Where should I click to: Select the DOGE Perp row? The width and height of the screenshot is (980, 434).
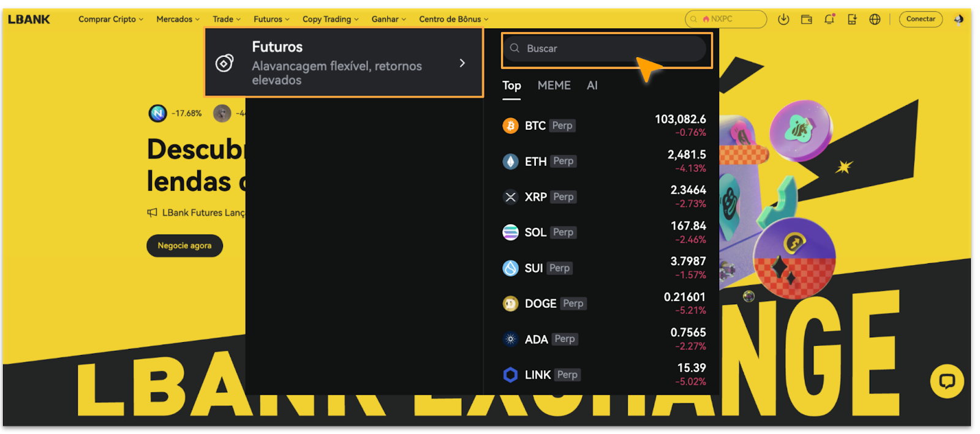[x=604, y=304]
